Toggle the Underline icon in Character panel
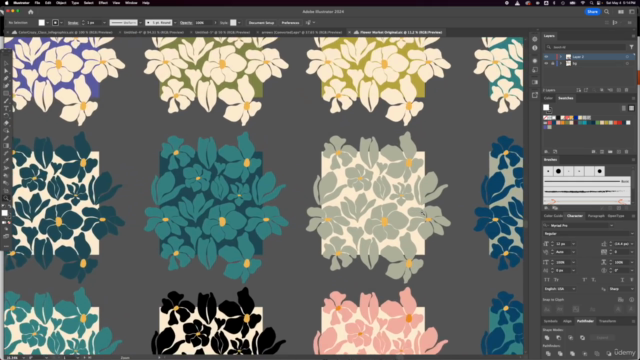This screenshot has height=360, width=640. click(x=622, y=280)
